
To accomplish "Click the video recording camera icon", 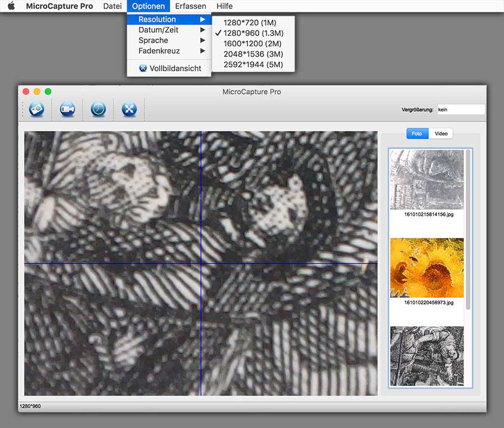I will coord(67,109).
